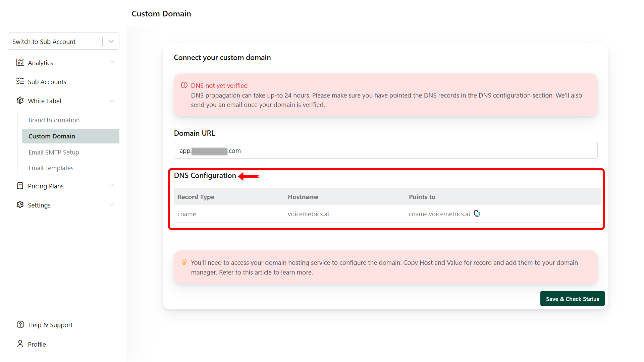Click the Domain URL label
The width and height of the screenshot is (644, 362).
(194, 133)
